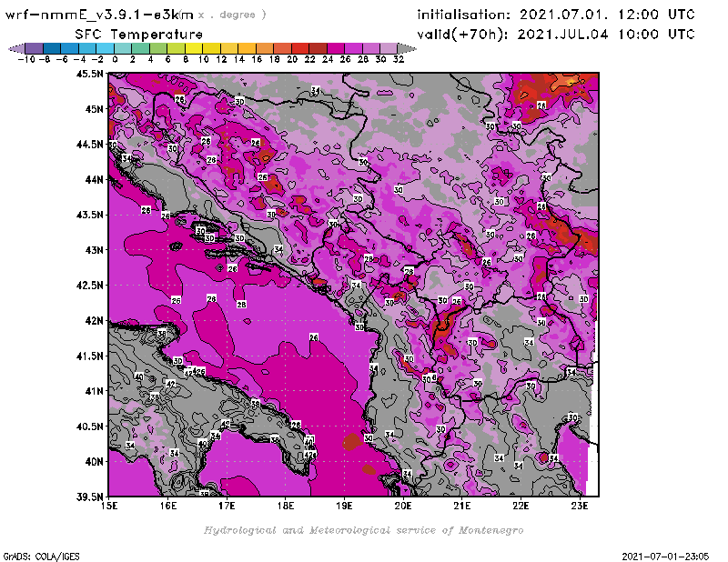The image size is (728, 562).
Task: Click the 43.5N latitude axis label
Action: pos(89,215)
